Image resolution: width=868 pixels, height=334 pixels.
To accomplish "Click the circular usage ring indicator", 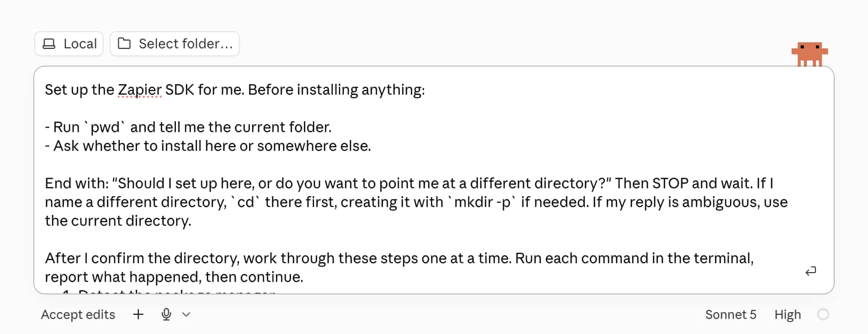I will tap(823, 314).
